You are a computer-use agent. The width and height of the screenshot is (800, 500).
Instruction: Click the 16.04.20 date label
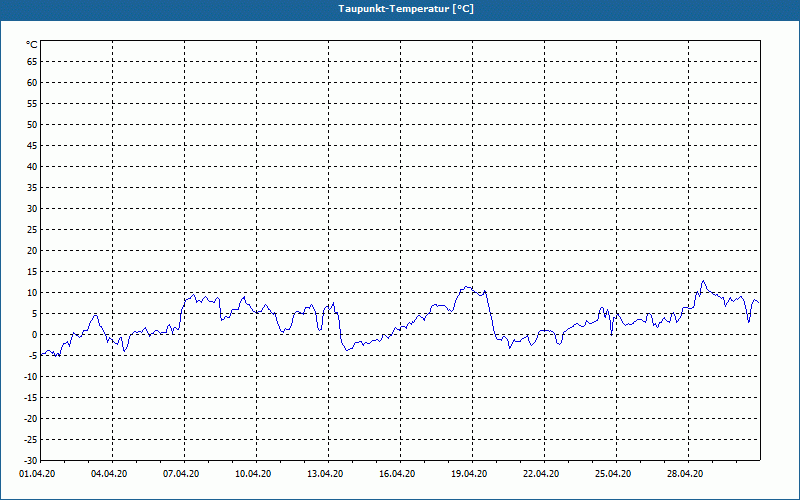(397, 474)
